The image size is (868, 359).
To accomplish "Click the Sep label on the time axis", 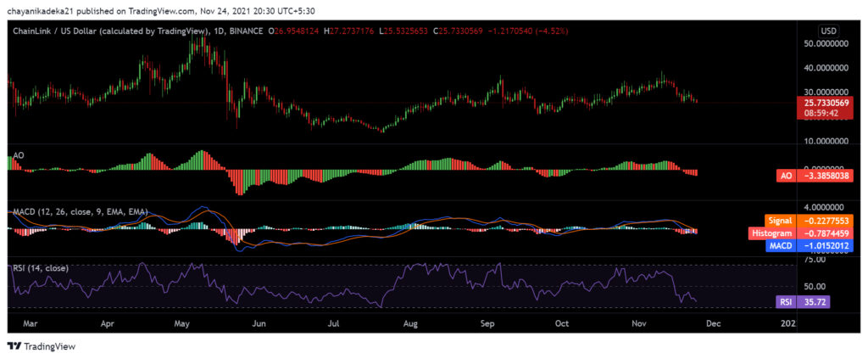I will tap(487, 323).
